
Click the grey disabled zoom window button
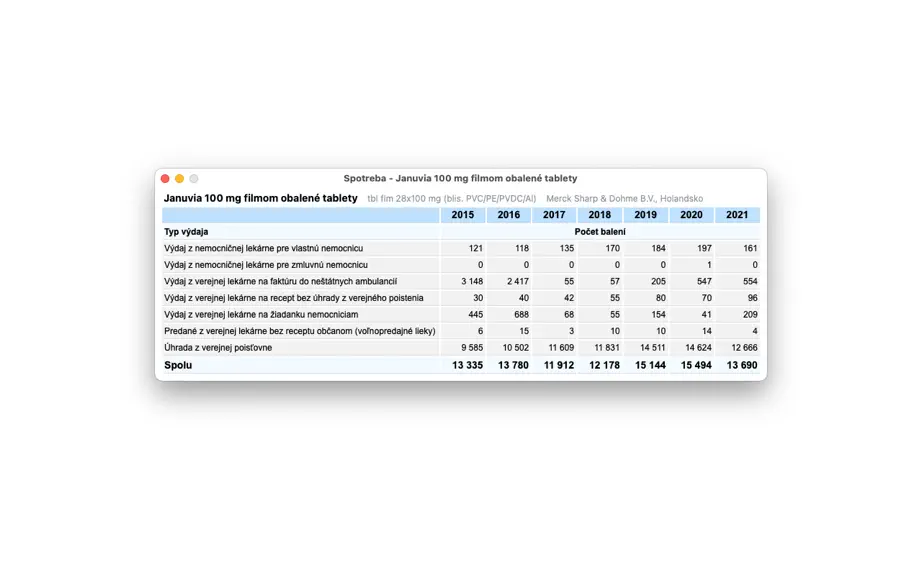pos(193,179)
